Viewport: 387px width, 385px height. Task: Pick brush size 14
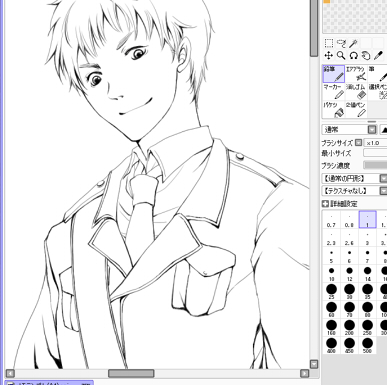click(367, 274)
